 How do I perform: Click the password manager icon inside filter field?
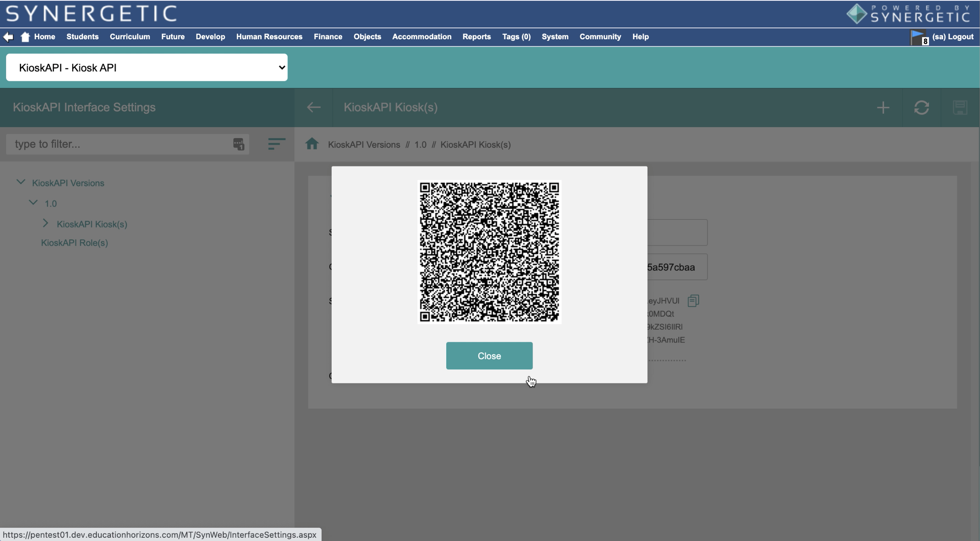click(x=239, y=144)
